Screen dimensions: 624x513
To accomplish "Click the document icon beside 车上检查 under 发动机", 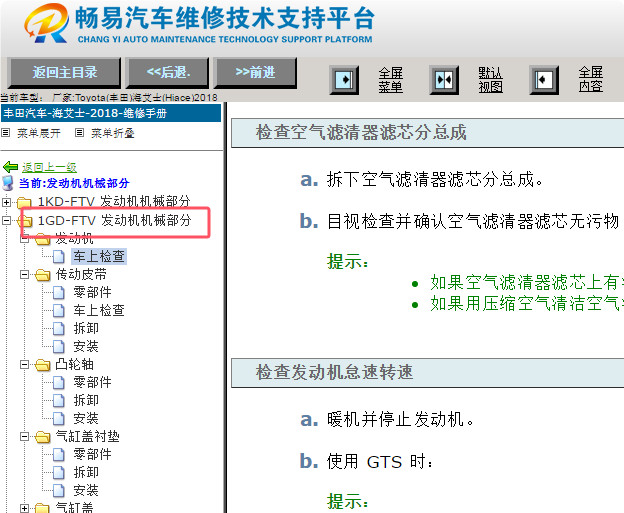I will pos(59,256).
